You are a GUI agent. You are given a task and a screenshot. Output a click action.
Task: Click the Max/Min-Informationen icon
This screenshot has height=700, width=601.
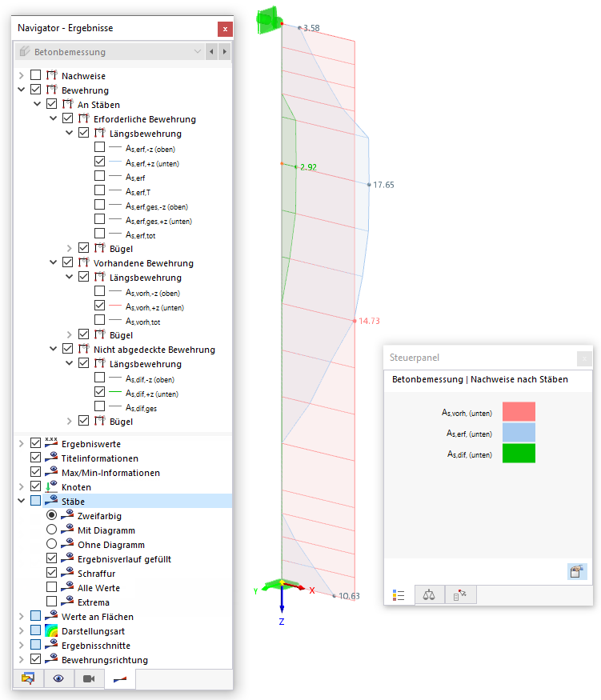(51, 471)
